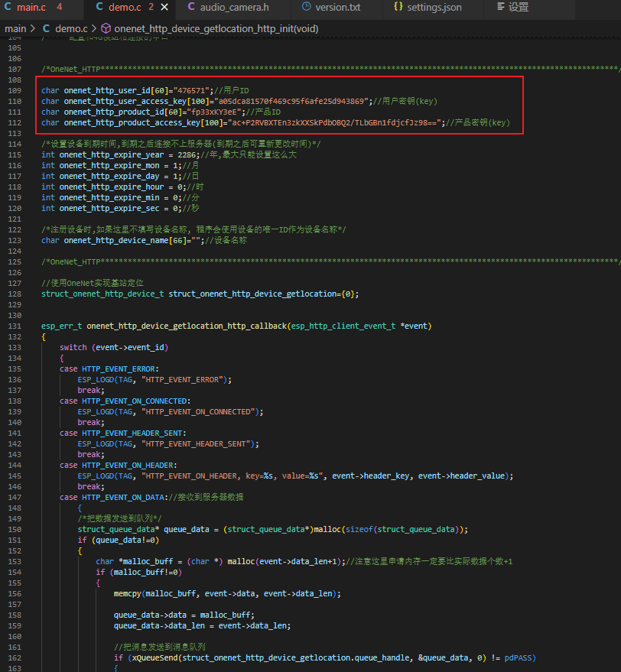Screen dimensions: 621x672
Task: Click the string "476571" on line 109
Action: pos(193,90)
